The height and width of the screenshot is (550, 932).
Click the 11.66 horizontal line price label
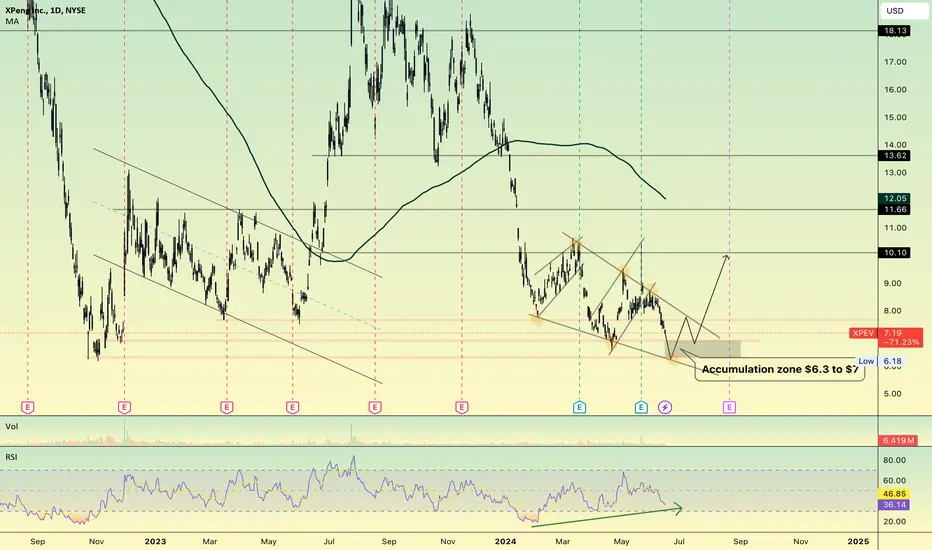[894, 209]
